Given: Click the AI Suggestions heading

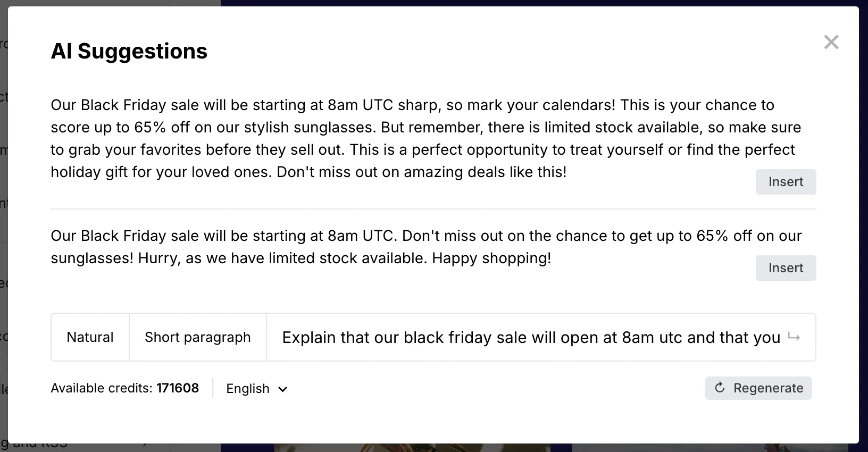Looking at the screenshot, I should [x=129, y=51].
